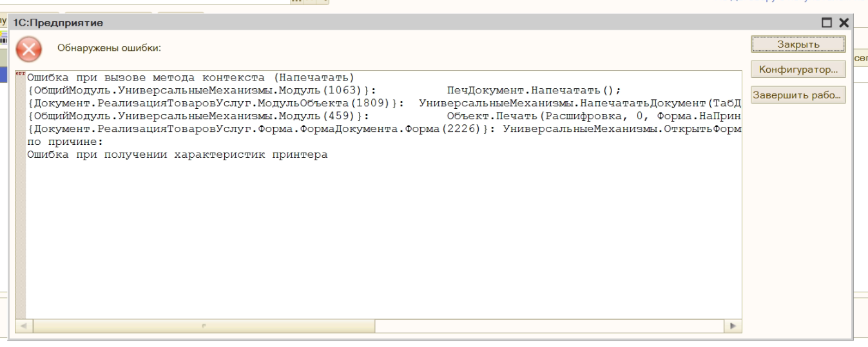Click the 'Обнаружены ошибки:' label
The height and width of the screenshot is (347, 868).
[x=109, y=48]
